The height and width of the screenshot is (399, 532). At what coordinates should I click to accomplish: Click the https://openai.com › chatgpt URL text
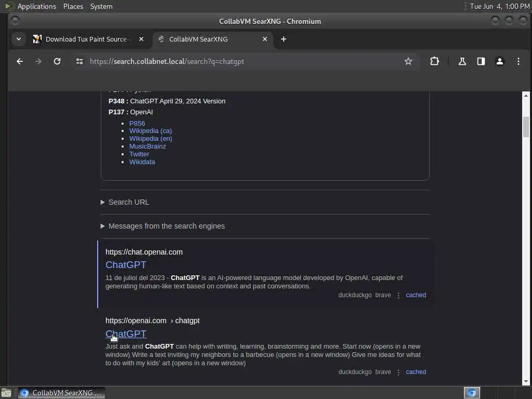click(x=152, y=321)
